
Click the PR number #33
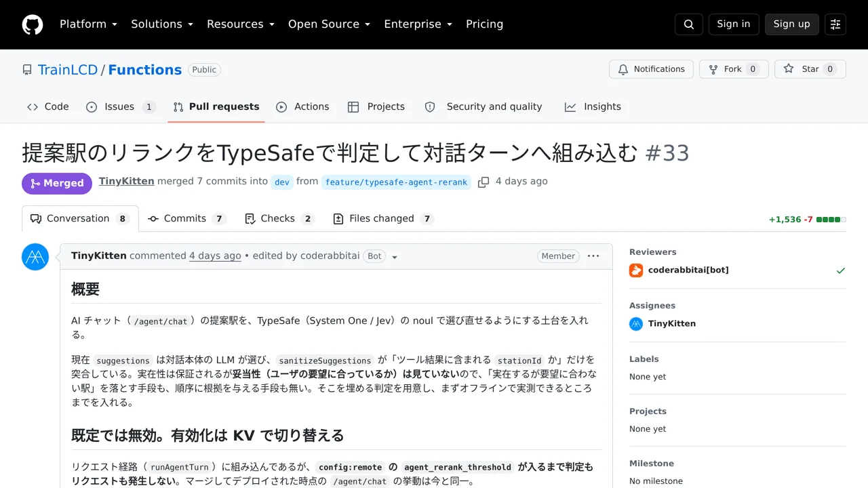(667, 153)
